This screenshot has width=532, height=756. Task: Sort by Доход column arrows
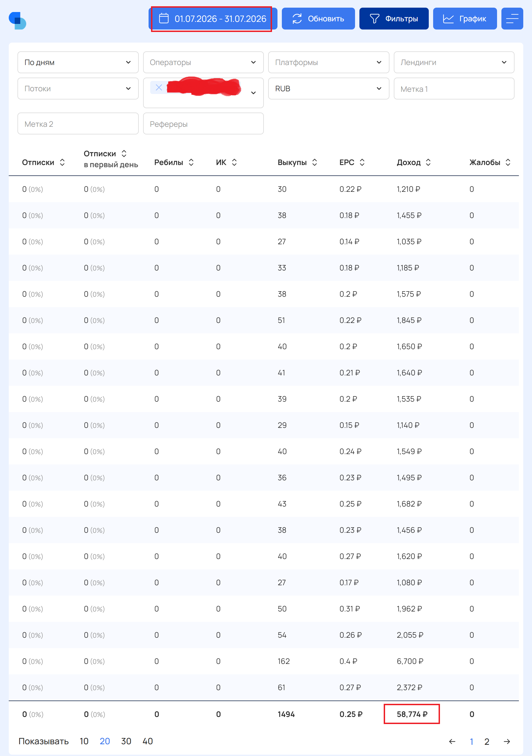(x=428, y=162)
